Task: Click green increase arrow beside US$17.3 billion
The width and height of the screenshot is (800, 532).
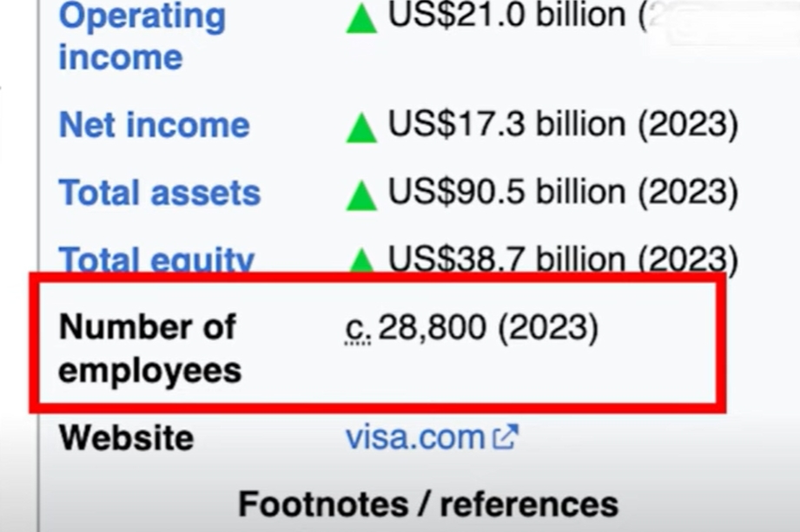Action: (x=361, y=128)
